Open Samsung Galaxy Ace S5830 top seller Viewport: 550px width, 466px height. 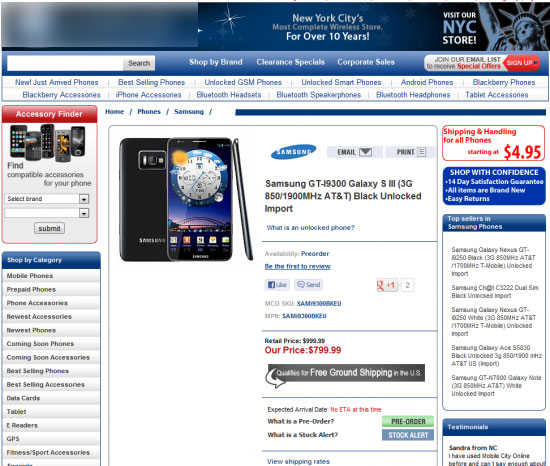point(497,356)
